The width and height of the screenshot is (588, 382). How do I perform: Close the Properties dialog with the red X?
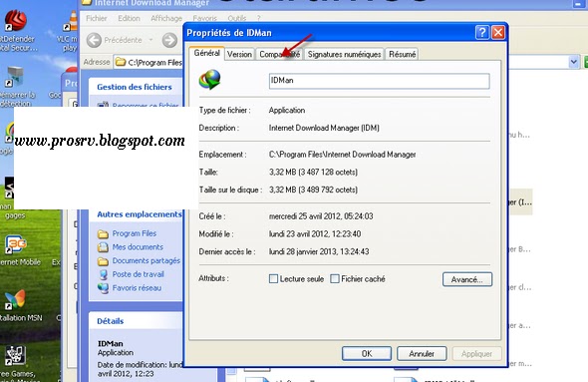[498, 33]
